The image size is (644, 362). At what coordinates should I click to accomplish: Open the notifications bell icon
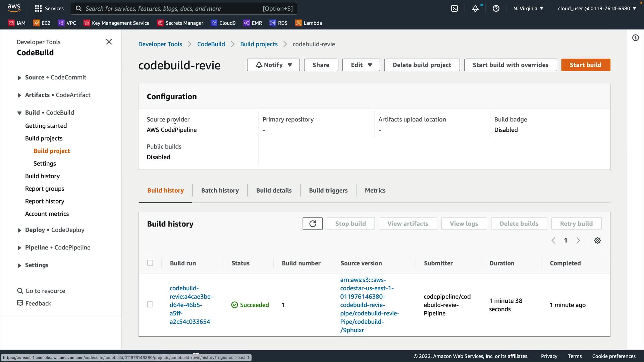click(x=475, y=8)
